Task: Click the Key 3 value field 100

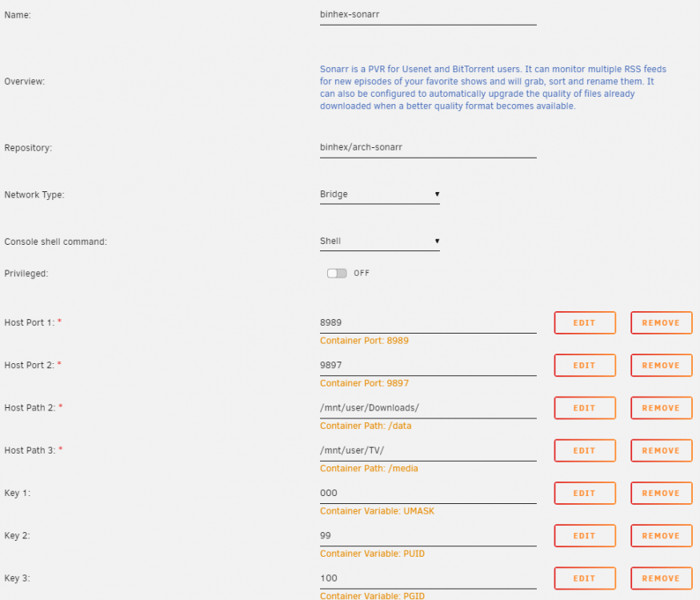Action: [428, 579]
